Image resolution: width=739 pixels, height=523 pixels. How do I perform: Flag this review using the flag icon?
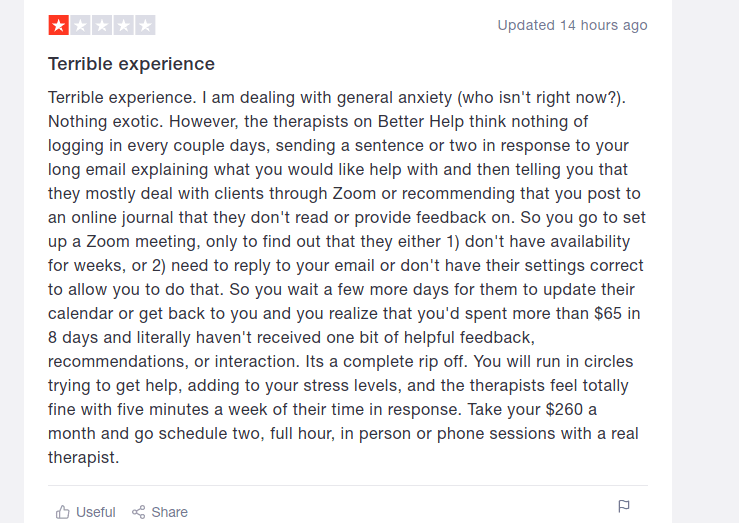(624, 507)
